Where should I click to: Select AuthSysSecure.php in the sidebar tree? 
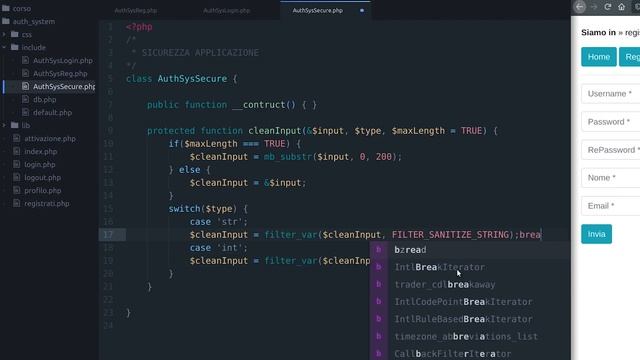point(64,87)
